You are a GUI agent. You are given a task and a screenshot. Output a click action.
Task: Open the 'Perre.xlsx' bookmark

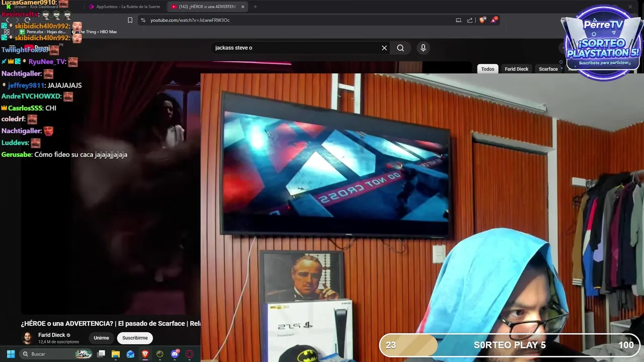coord(43,32)
